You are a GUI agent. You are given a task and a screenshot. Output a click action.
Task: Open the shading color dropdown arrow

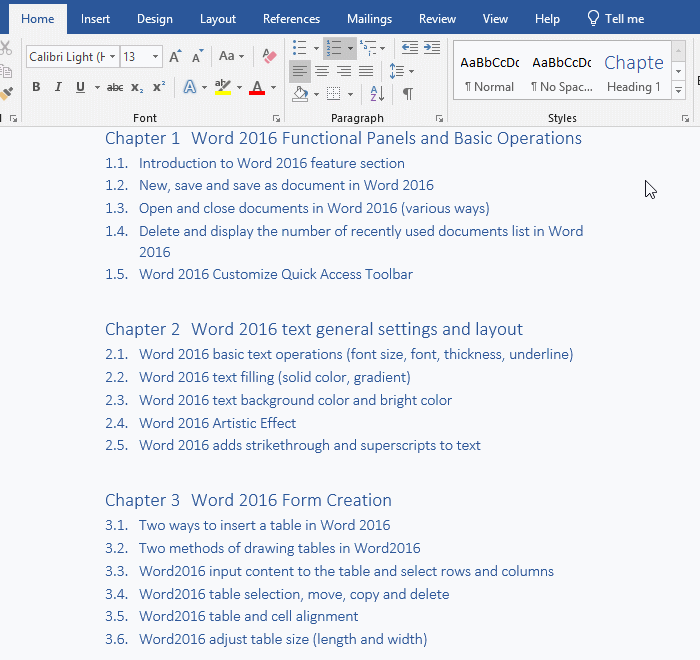317,95
